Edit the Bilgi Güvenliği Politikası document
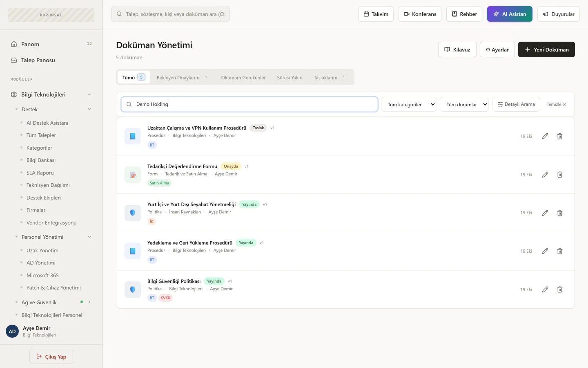This screenshot has width=588, height=368. (x=545, y=289)
